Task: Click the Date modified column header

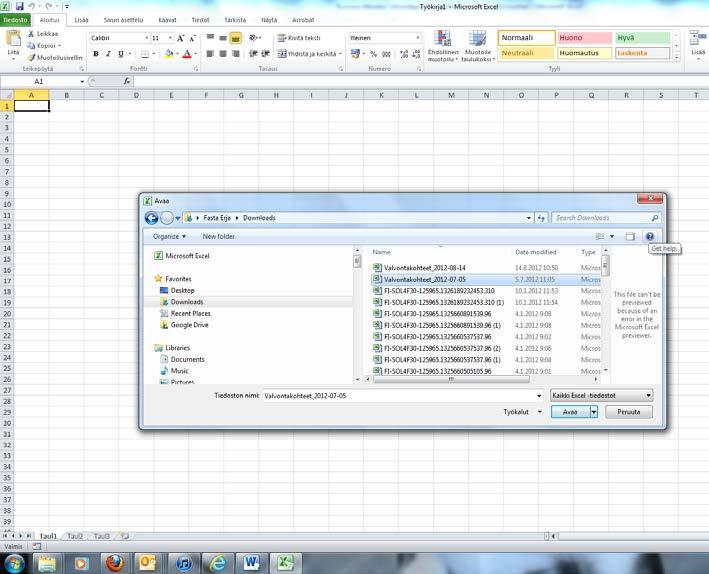Action: (536, 252)
